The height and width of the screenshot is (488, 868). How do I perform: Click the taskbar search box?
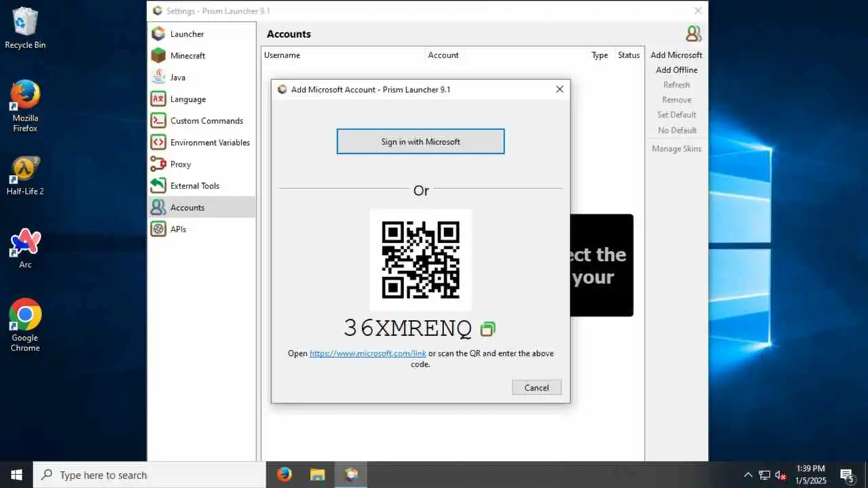(x=149, y=474)
